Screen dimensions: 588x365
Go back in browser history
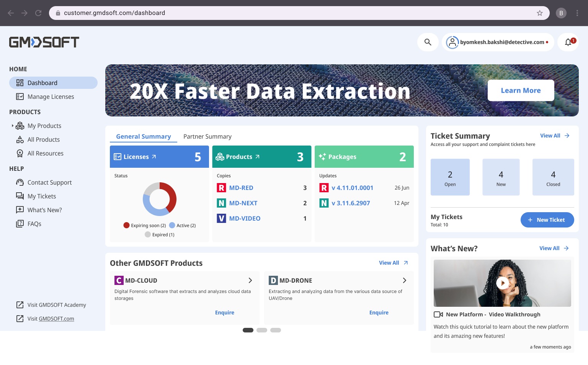[11, 13]
